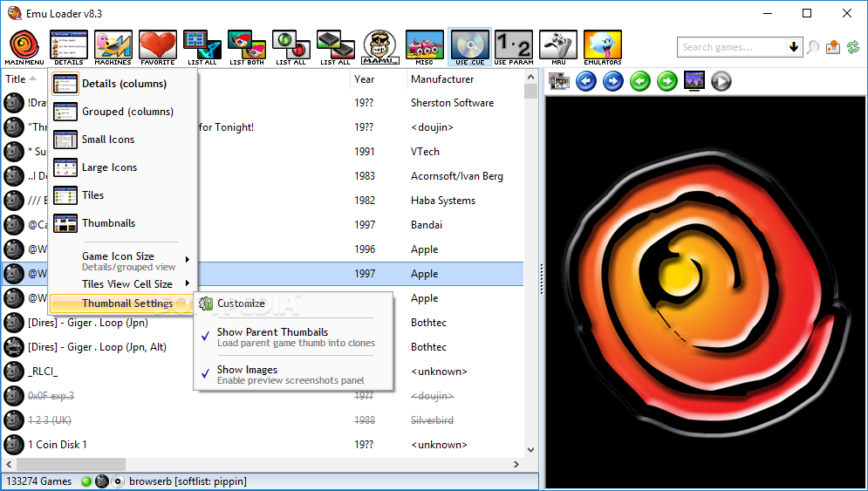
Task: Select the List Both toolbar icon
Action: point(246,48)
